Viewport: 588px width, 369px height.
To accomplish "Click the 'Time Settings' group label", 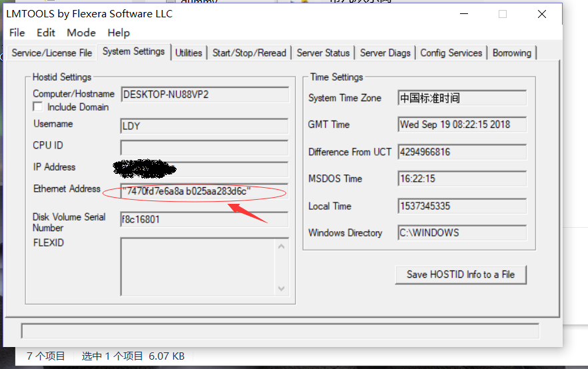I will click(337, 77).
